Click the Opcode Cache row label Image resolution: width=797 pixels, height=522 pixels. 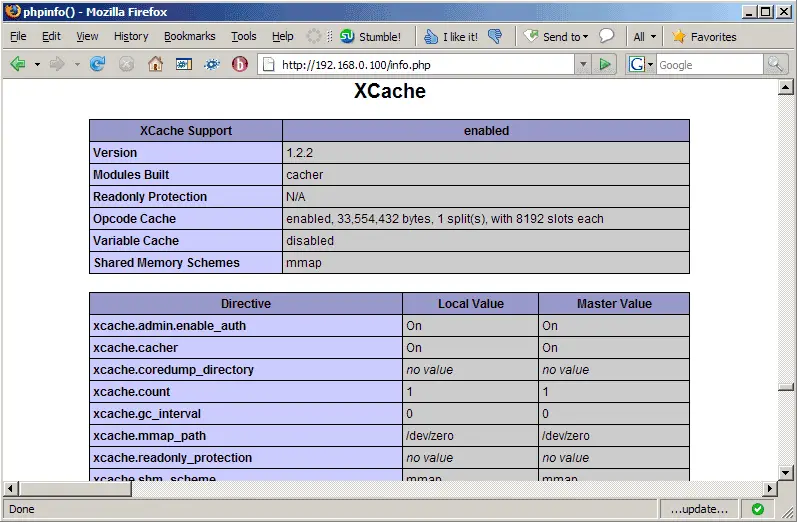click(x=134, y=219)
